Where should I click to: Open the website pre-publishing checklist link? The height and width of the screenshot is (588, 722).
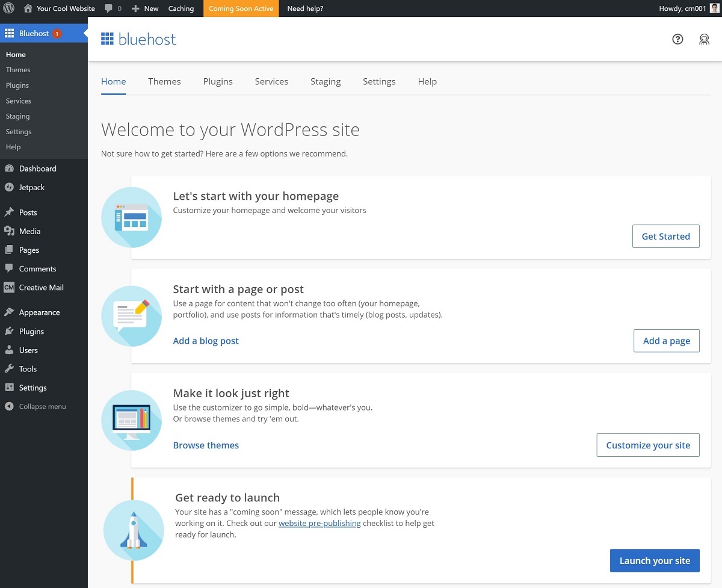click(x=319, y=523)
